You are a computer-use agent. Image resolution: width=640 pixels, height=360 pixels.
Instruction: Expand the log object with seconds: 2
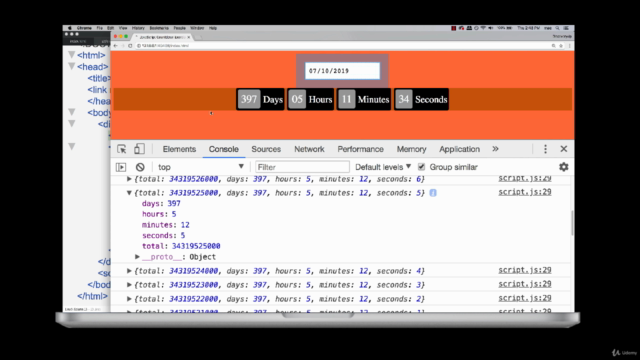coord(129,299)
